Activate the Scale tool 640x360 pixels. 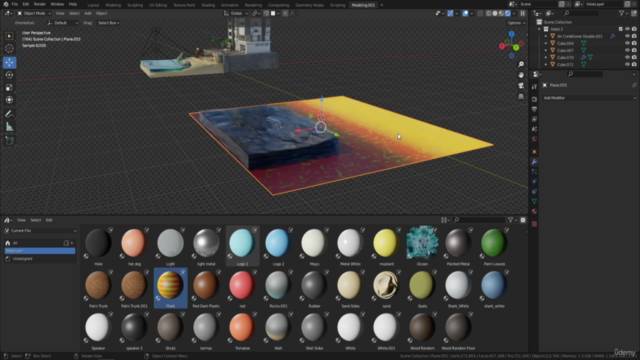click(x=9, y=87)
